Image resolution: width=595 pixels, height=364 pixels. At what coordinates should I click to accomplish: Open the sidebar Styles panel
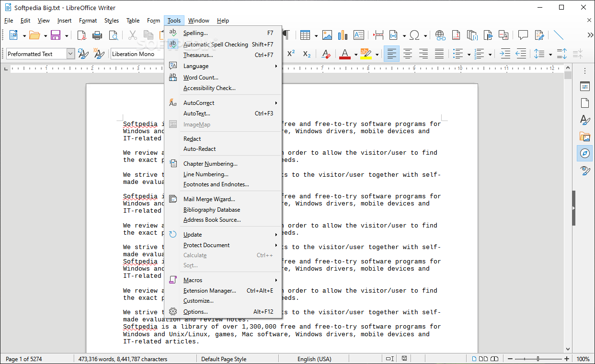584,120
